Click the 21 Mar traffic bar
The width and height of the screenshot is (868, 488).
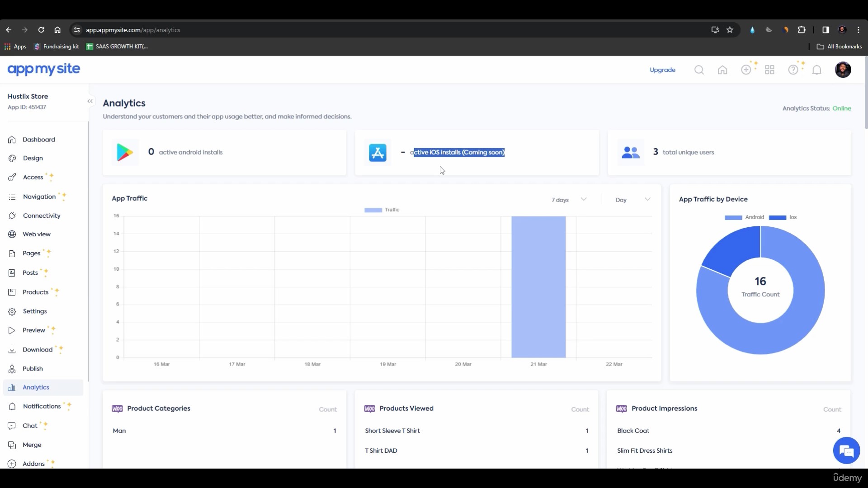538,287
